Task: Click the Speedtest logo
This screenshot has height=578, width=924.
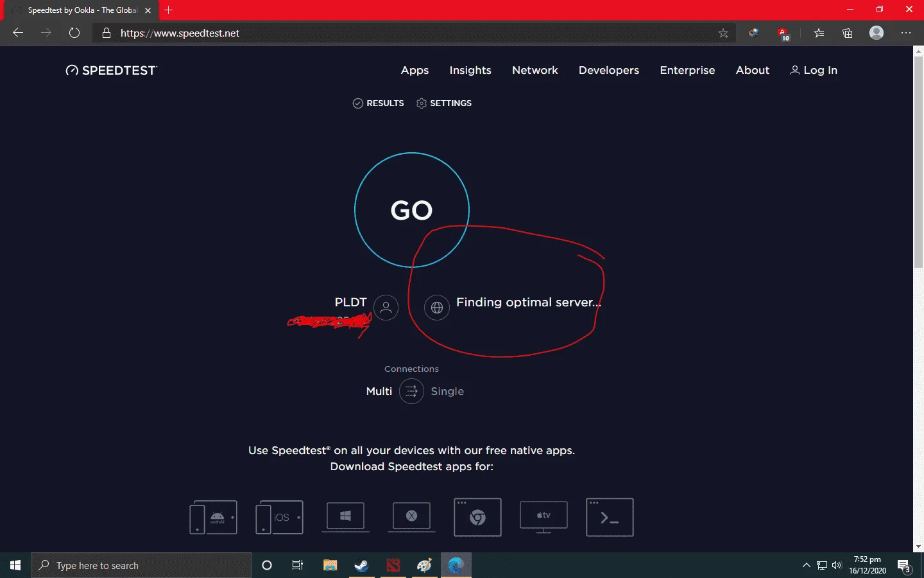Action: 111,71
